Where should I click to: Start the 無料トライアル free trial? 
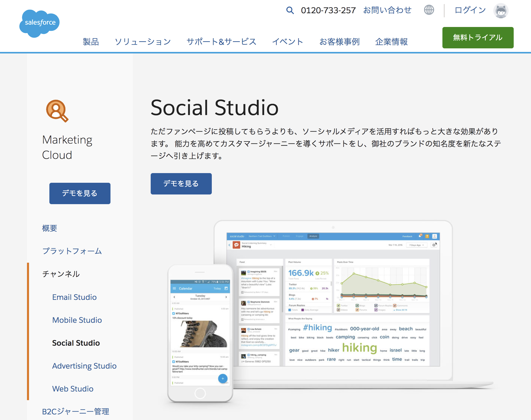[x=478, y=38]
